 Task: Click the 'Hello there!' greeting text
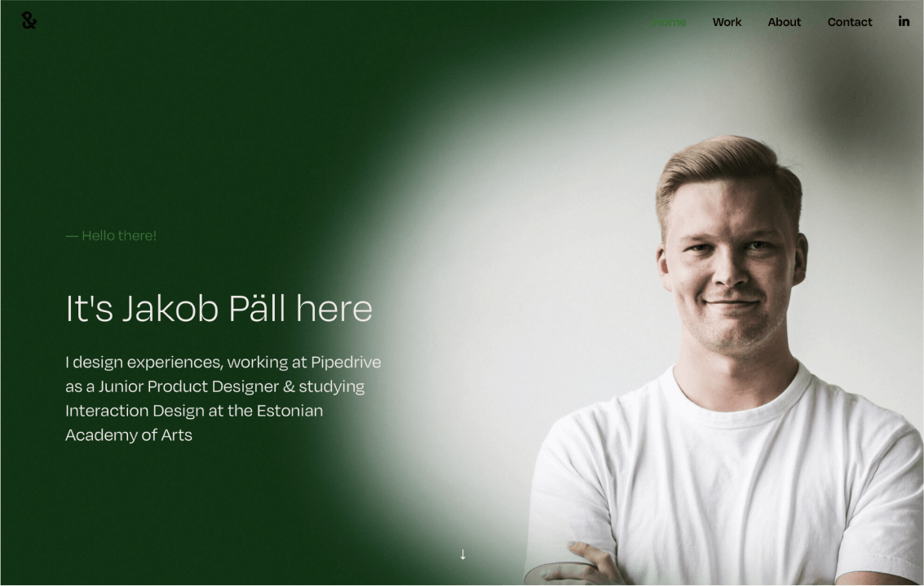[119, 236]
